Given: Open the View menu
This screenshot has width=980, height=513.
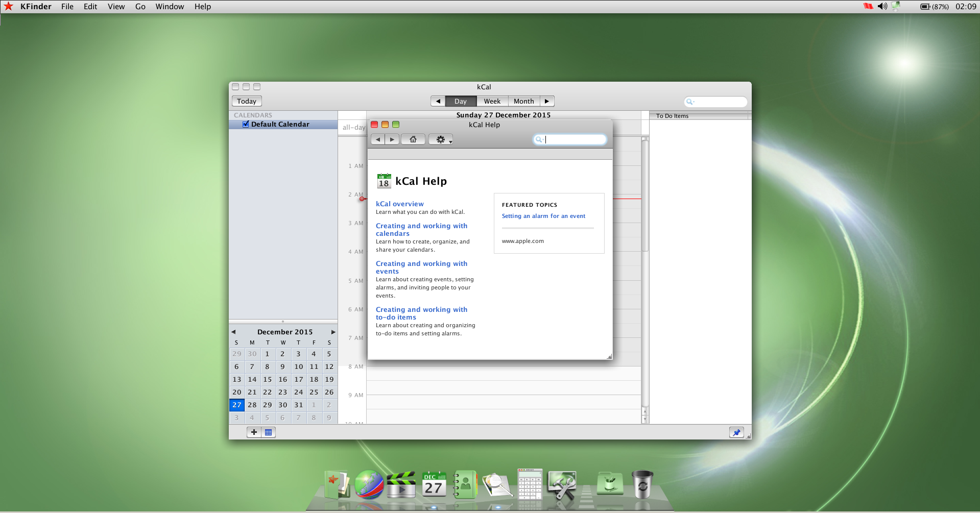Looking at the screenshot, I should tap(116, 7).
